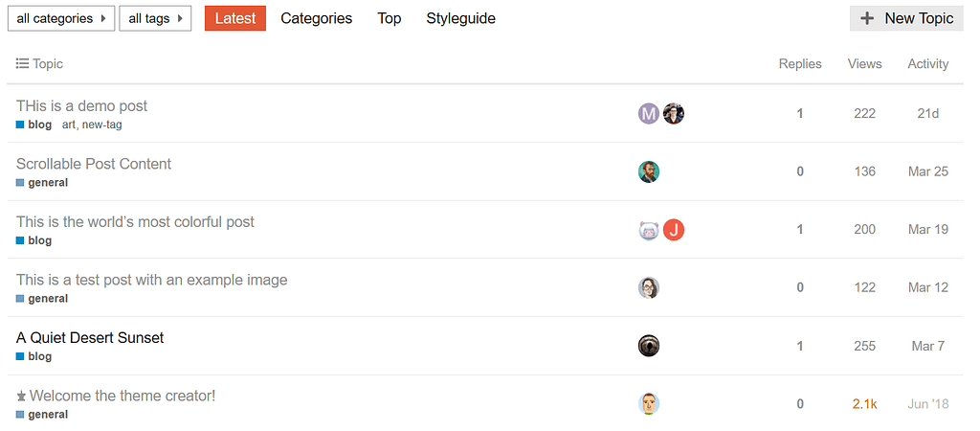The height and width of the screenshot is (431, 980).
Task: Open the Van Gogh avatar on Scrollable Post
Action: pyautogui.click(x=649, y=172)
